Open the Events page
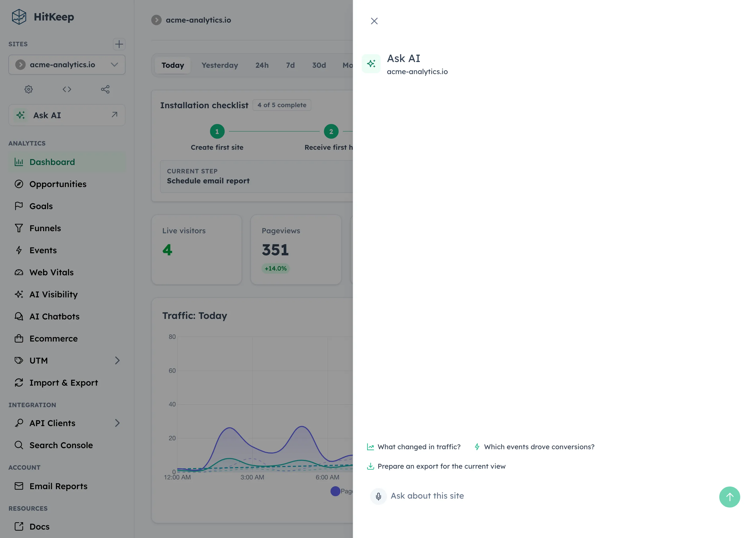 (x=67, y=250)
